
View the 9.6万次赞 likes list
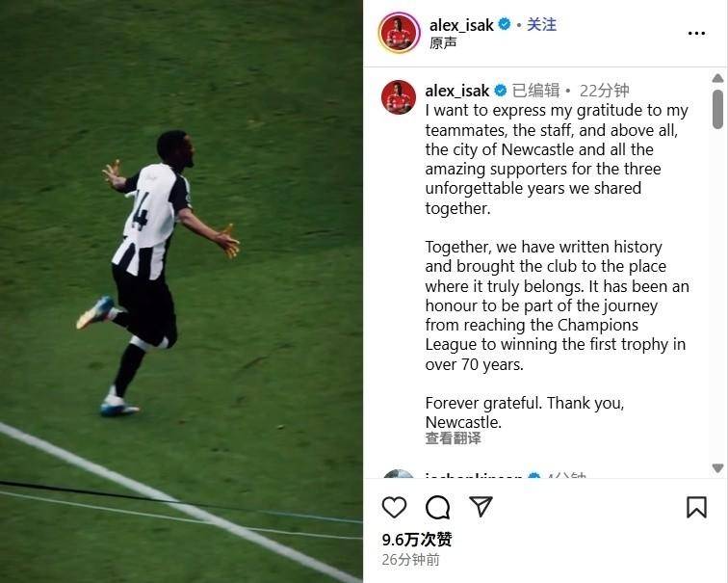[x=416, y=540]
